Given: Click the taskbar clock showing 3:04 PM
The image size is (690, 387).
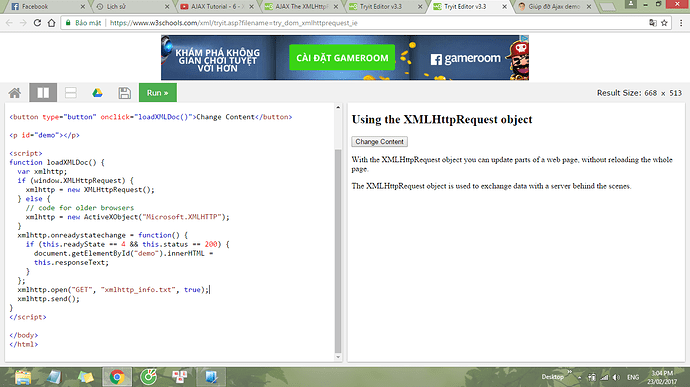Looking at the screenshot, I should [662, 377].
